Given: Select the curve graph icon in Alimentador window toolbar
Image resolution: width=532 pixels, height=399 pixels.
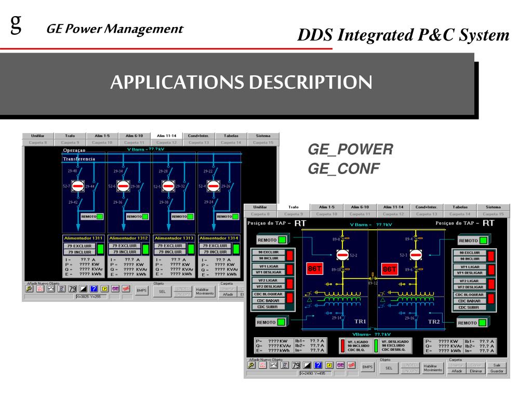Looking at the screenshot, I should point(51,289).
